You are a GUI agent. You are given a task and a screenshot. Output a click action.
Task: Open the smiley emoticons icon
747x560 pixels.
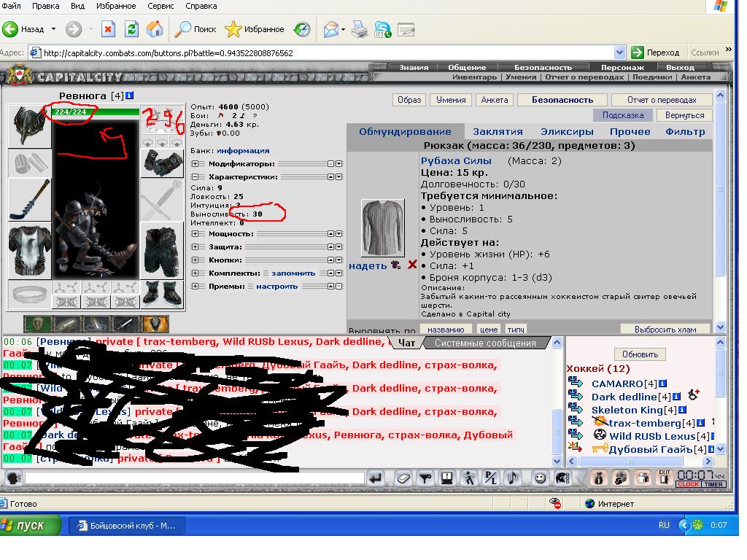(x=540, y=478)
